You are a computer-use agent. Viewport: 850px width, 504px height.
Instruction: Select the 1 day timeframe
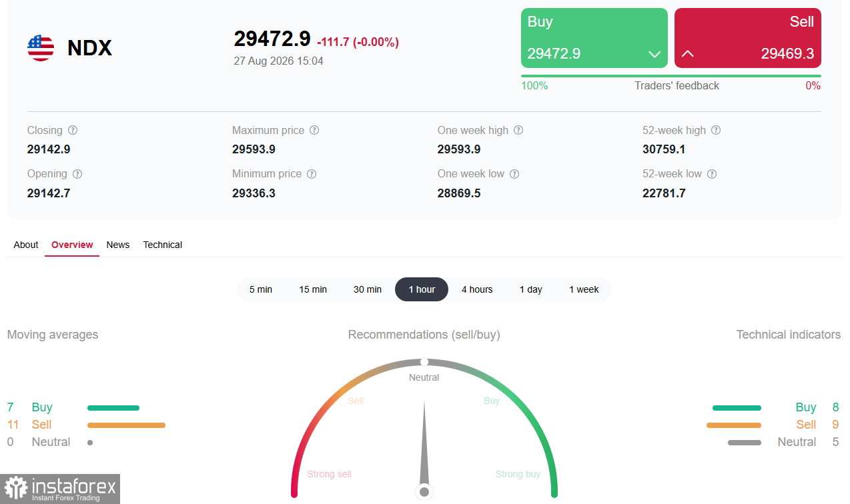(x=531, y=289)
